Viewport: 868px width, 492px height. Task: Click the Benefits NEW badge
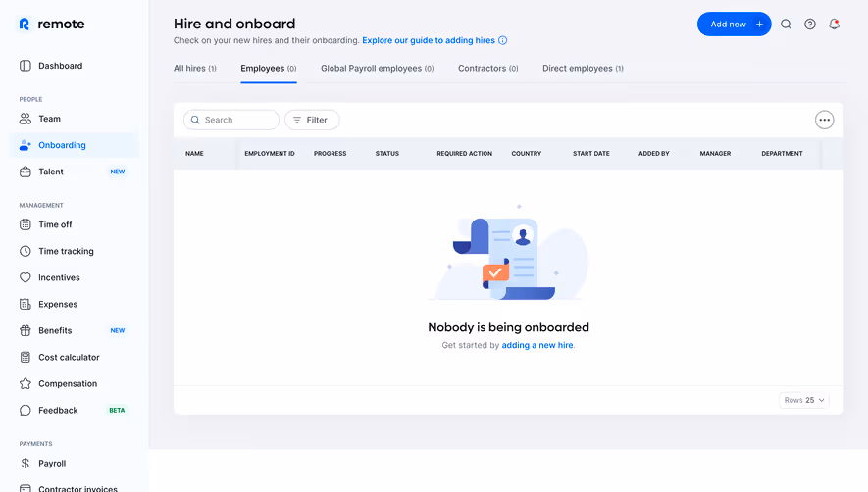[118, 331]
